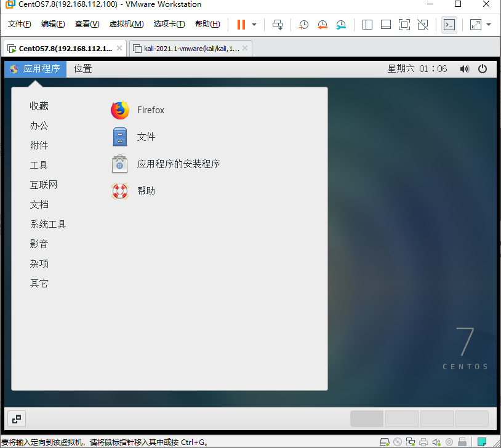Screen dimensions: 501x448
Task: Click the USB device status icon
Action: pos(462,442)
